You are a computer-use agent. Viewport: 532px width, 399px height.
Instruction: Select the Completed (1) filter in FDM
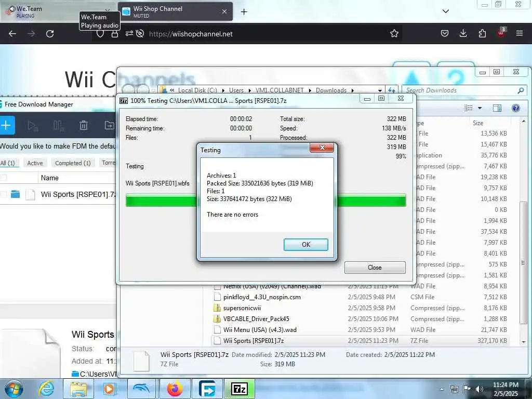coord(73,163)
